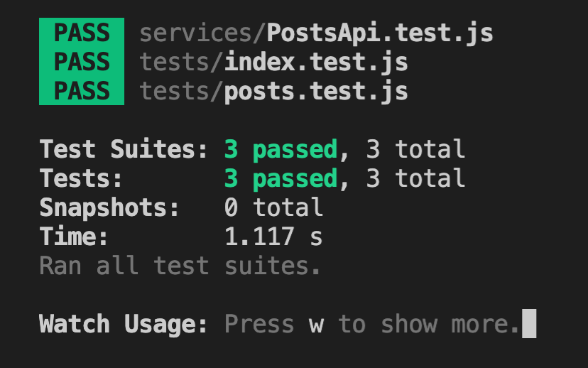This screenshot has width=588, height=368.
Task: Click the terminal cursor block
Action: coord(529,324)
